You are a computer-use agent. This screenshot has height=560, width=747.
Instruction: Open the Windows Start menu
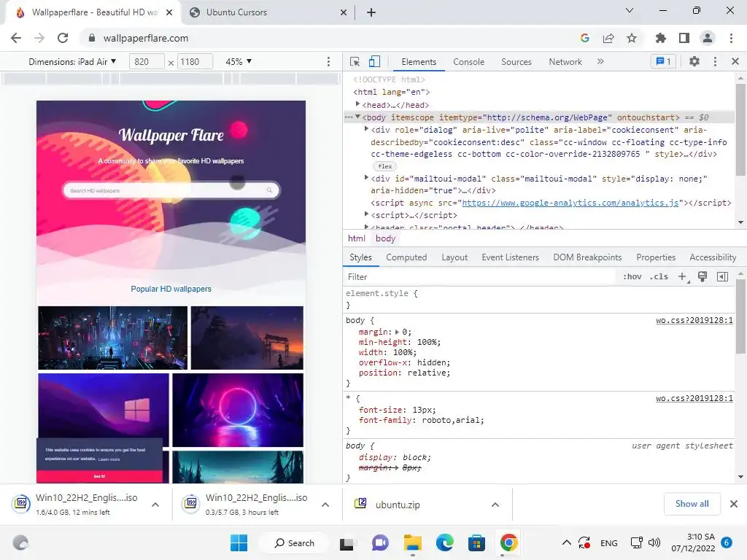[239, 542]
